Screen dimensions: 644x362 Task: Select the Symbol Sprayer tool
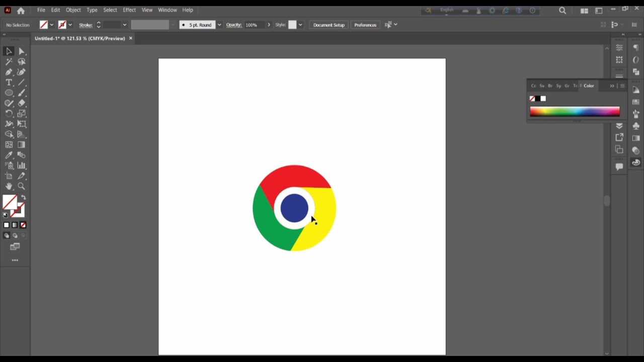click(x=9, y=165)
